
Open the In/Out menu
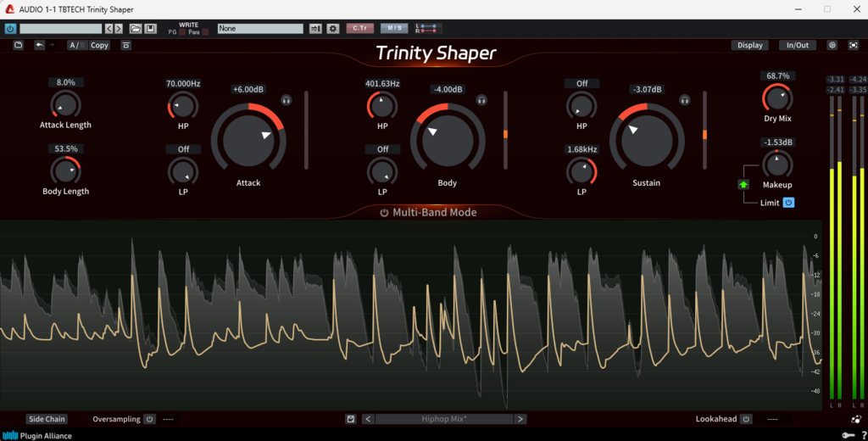tap(798, 46)
